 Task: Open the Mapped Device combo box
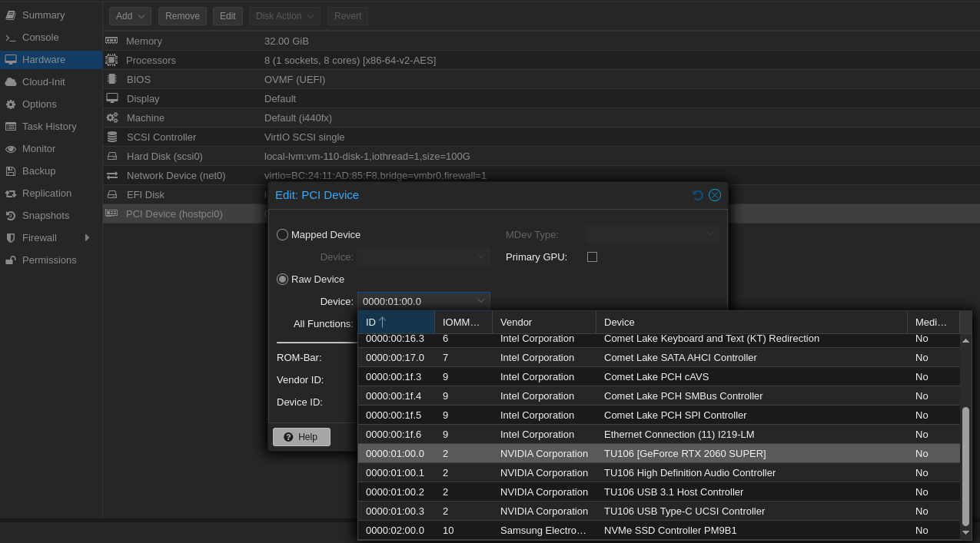(424, 257)
